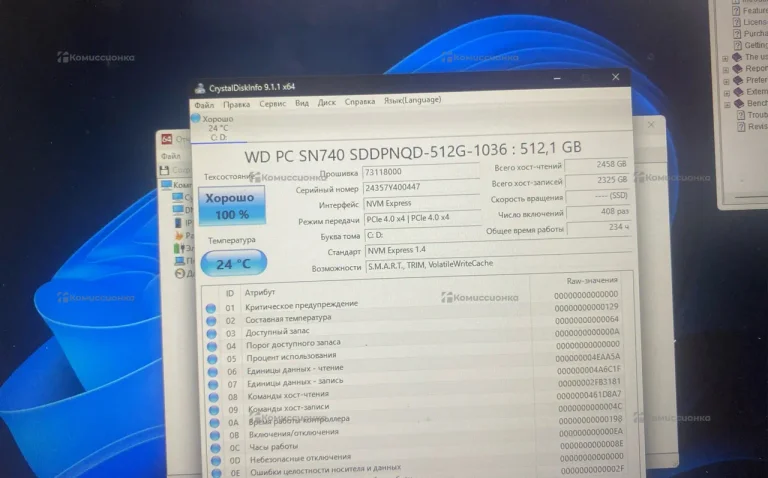Expand the 'The us...' help topic node

click(x=725, y=58)
